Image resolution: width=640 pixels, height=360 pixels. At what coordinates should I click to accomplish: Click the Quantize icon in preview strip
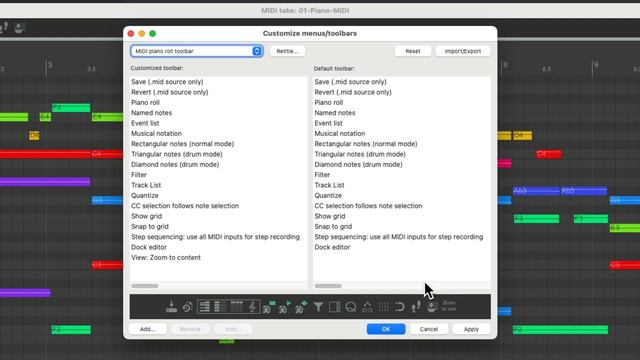(351, 307)
